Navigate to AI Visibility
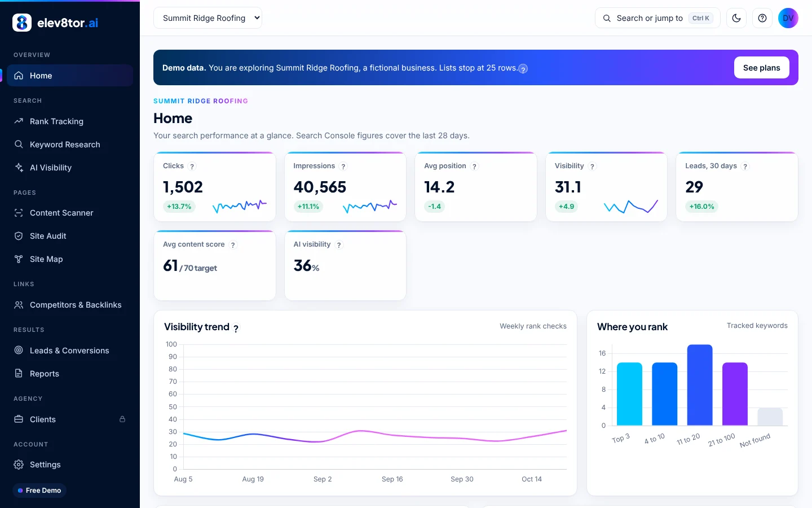Screen dimensions: 812x508 click(70, 168)
